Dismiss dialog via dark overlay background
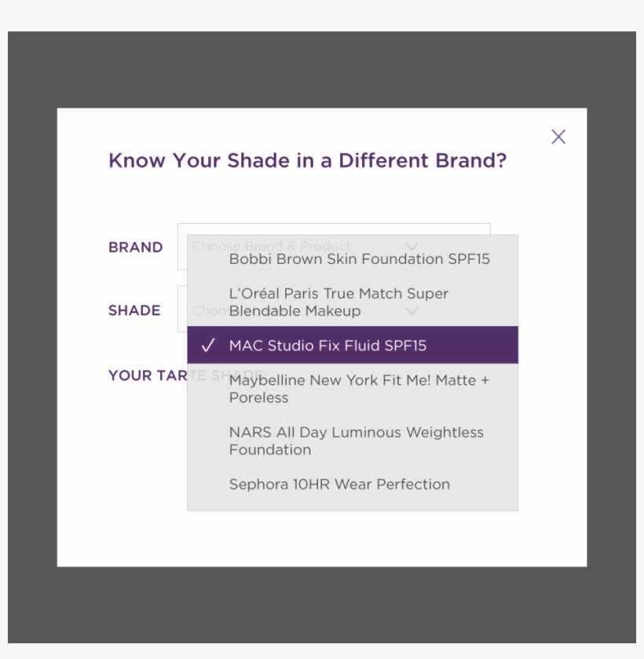644x659 pixels. pyautogui.click(x=322, y=69)
